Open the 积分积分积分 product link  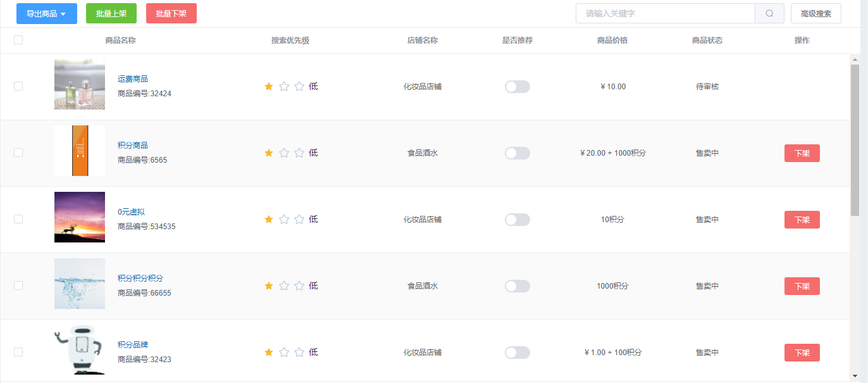pyautogui.click(x=140, y=278)
